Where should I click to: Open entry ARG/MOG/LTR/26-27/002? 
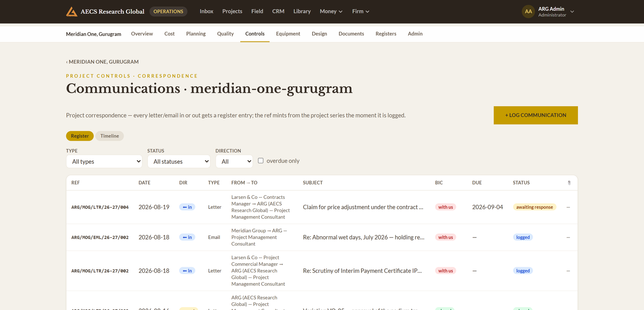[100, 271]
